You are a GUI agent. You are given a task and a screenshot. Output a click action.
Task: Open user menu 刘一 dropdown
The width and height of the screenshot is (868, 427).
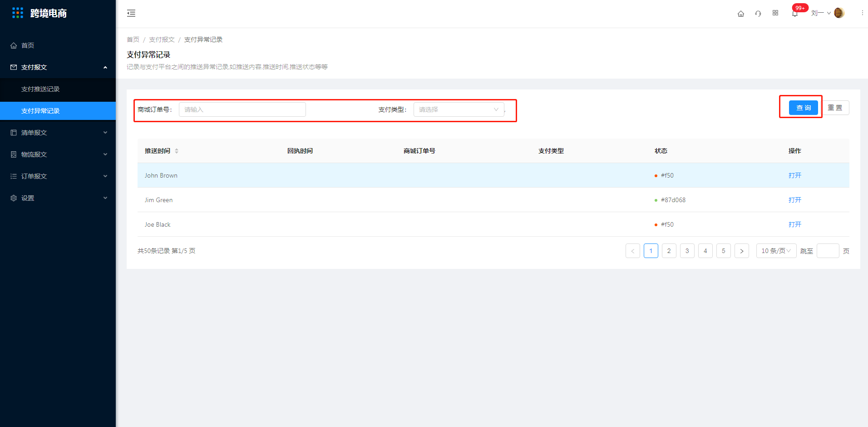[x=821, y=13]
